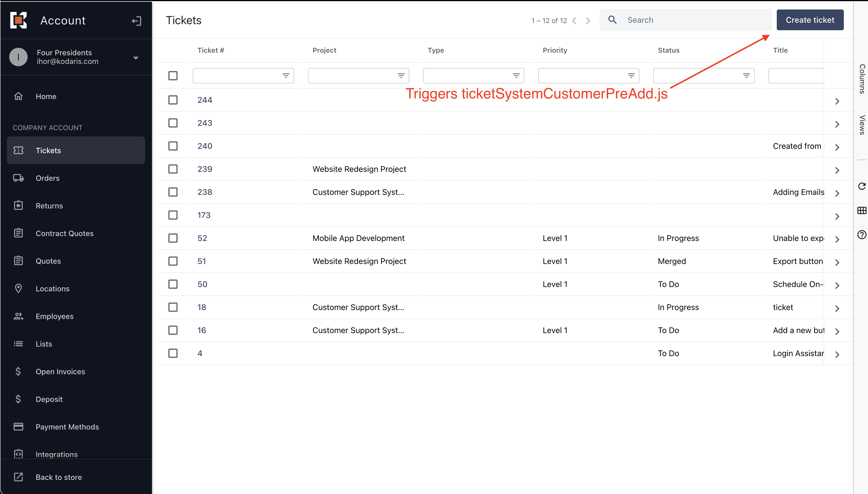Click the search magnifier icon
Image resolution: width=868 pixels, height=494 pixels.
pos(612,20)
